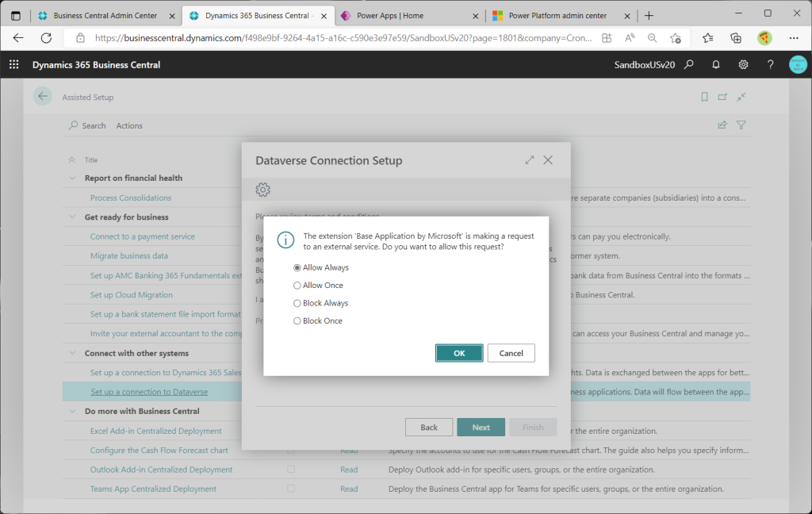
Task: Click the Dynamics 365 Business Central title
Action: pyautogui.click(x=96, y=65)
